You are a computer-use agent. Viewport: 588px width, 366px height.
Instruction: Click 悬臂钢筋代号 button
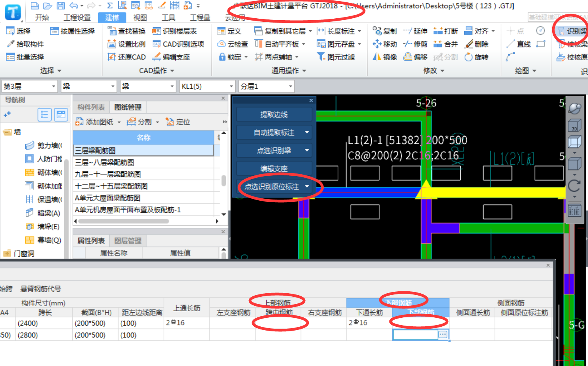coord(41,289)
